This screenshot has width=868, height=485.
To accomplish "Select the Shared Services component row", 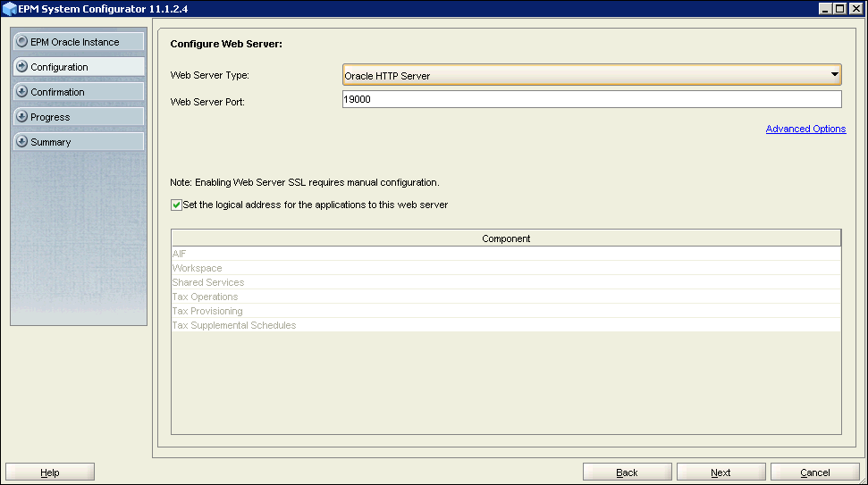I will tap(506, 282).
